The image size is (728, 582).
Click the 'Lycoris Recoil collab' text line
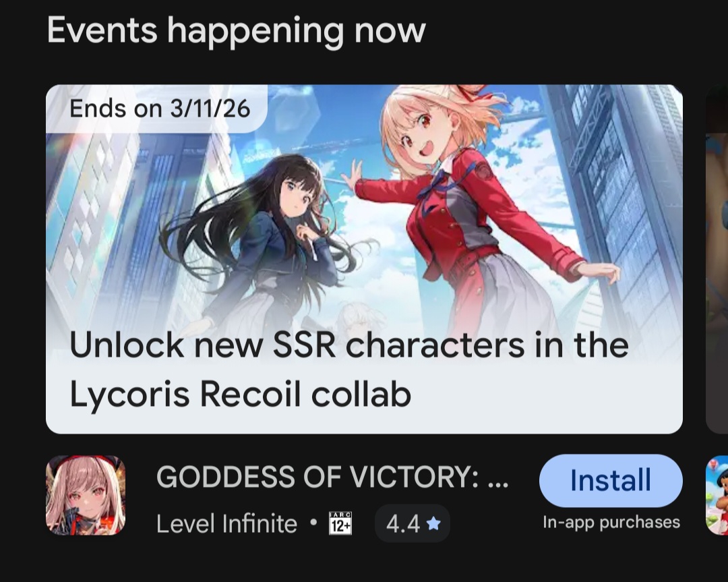tap(241, 394)
